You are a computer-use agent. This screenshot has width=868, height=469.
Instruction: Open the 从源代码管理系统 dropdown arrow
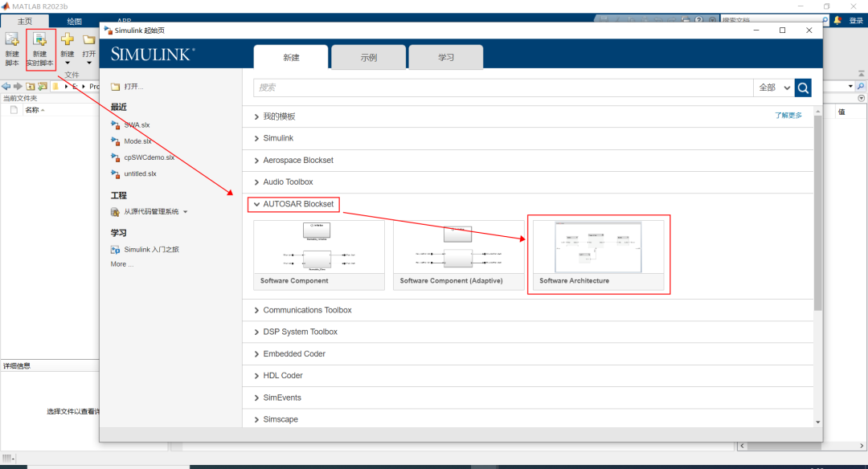click(186, 212)
